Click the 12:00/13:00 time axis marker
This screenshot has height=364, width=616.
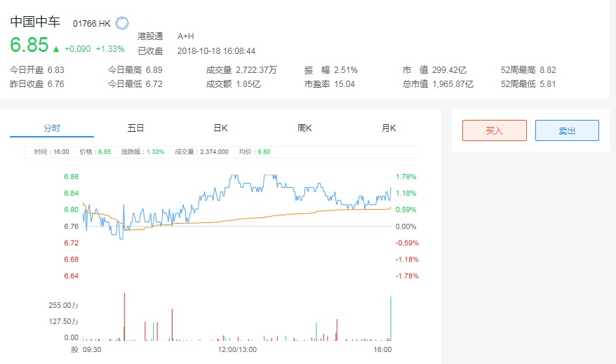coord(237,349)
